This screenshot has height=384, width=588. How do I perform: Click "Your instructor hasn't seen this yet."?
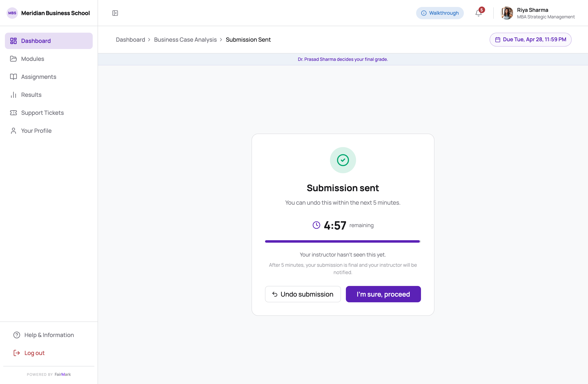click(343, 255)
